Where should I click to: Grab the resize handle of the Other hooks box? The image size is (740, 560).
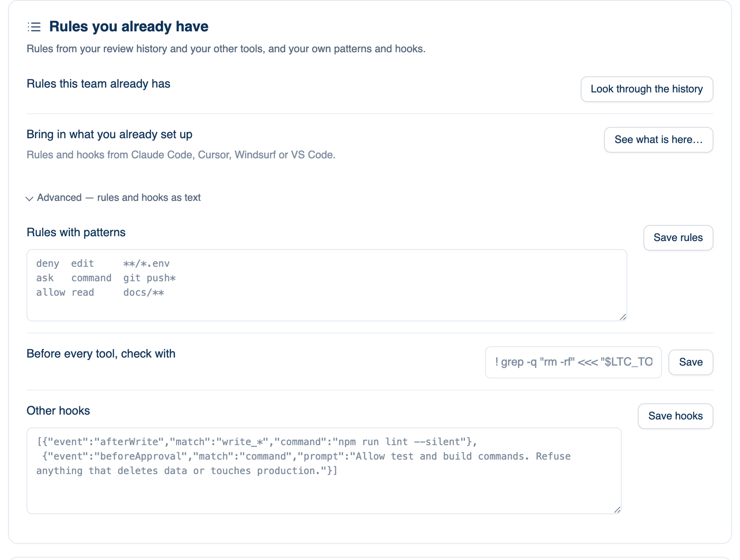tap(617, 509)
